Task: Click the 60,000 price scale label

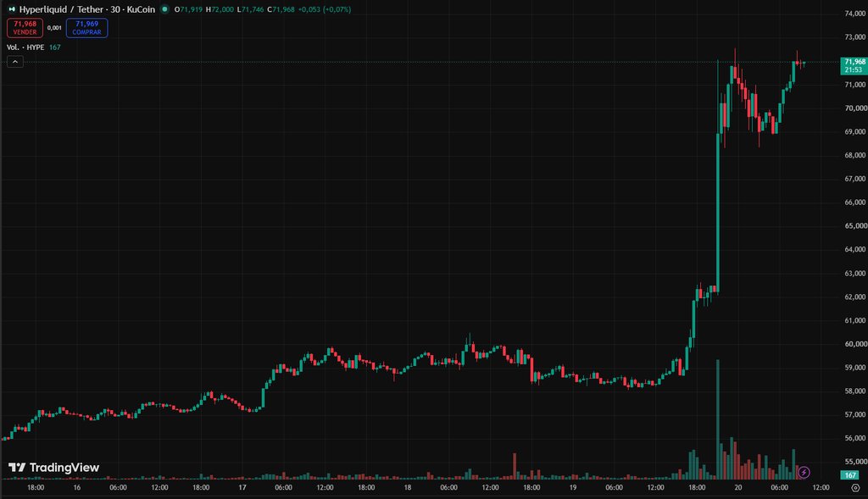Action: [856, 344]
